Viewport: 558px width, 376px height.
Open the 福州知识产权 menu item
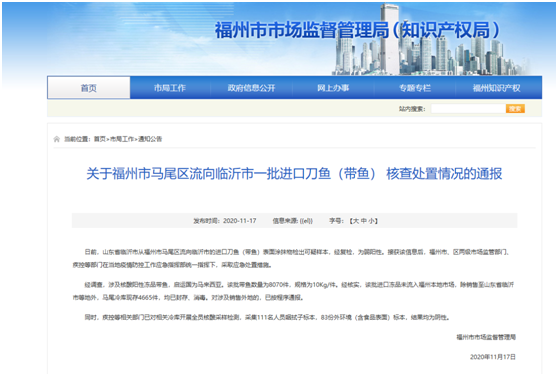(496, 88)
